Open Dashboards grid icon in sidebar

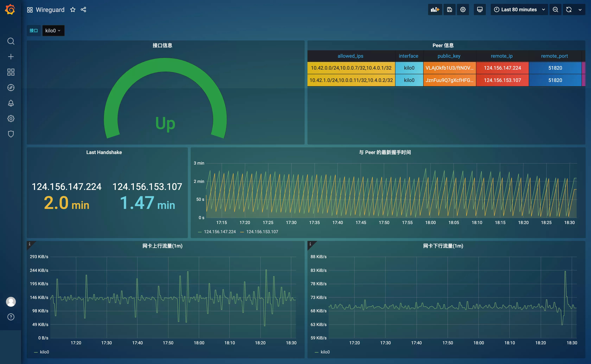click(x=11, y=72)
